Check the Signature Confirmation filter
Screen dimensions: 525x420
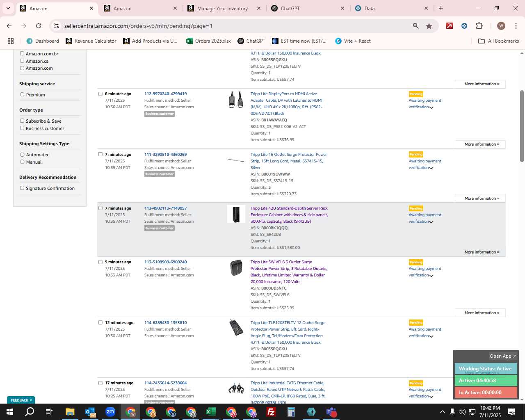coord(22,188)
